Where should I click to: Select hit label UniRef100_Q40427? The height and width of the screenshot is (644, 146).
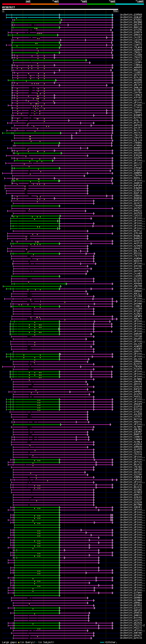pos(131,635)
